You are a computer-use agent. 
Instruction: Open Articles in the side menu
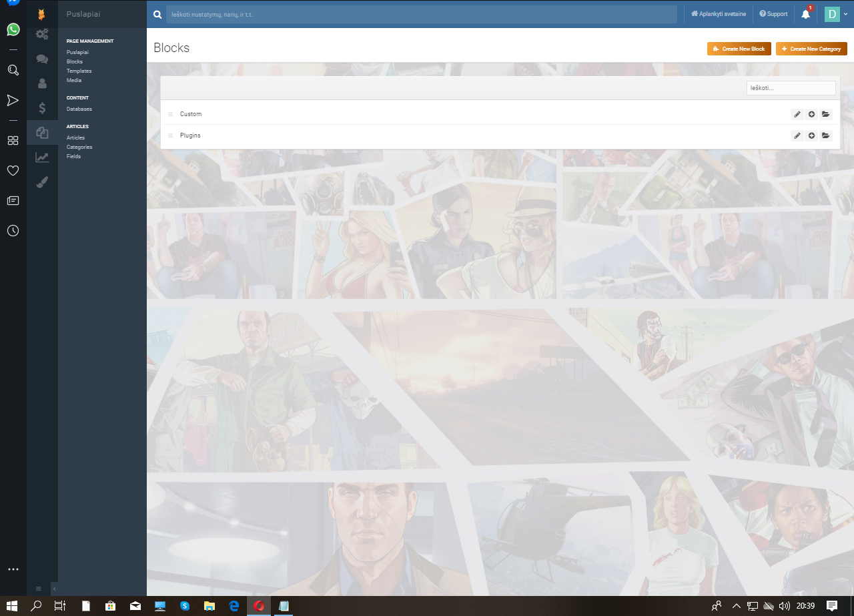pyautogui.click(x=75, y=137)
